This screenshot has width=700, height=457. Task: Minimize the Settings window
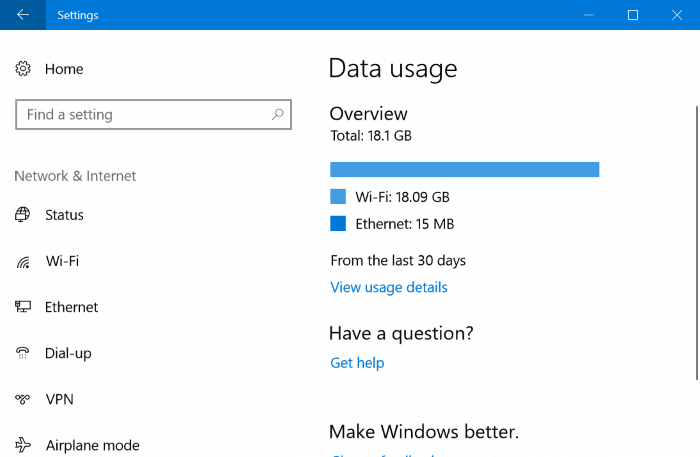pos(589,15)
